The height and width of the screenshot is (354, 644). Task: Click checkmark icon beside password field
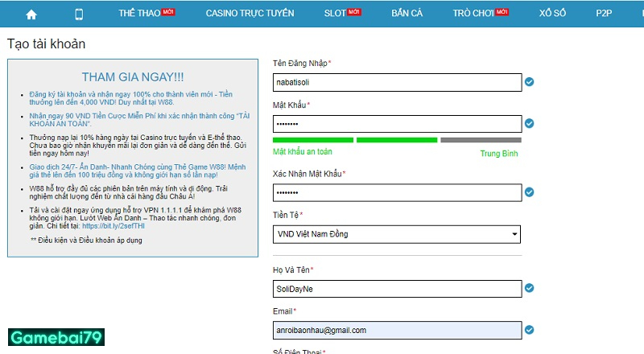529,124
